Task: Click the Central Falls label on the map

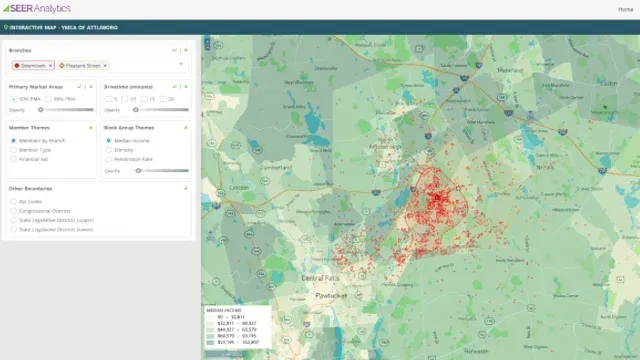Action: click(320, 278)
